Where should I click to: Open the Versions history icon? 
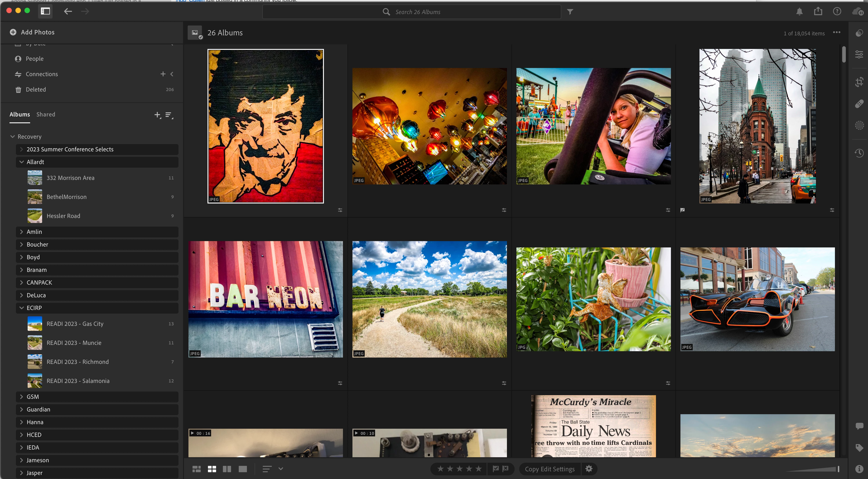pyautogui.click(x=859, y=153)
